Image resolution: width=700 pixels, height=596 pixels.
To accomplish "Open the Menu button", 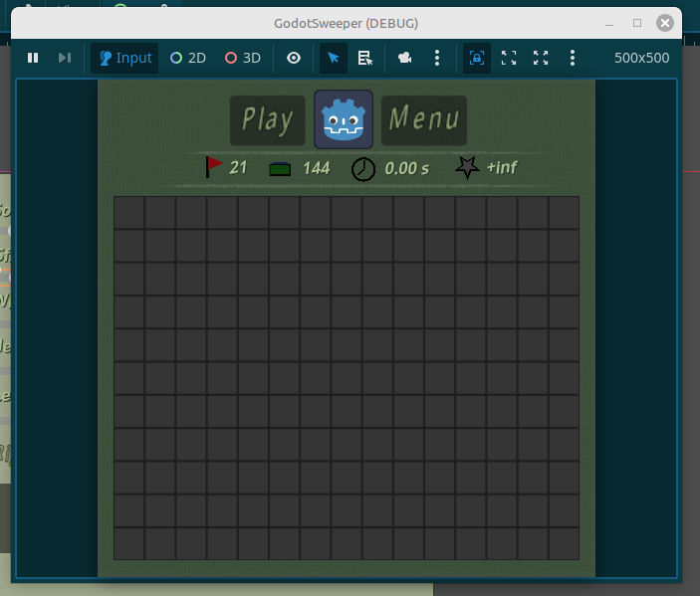I will pyautogui.click(x=424, y=120).
